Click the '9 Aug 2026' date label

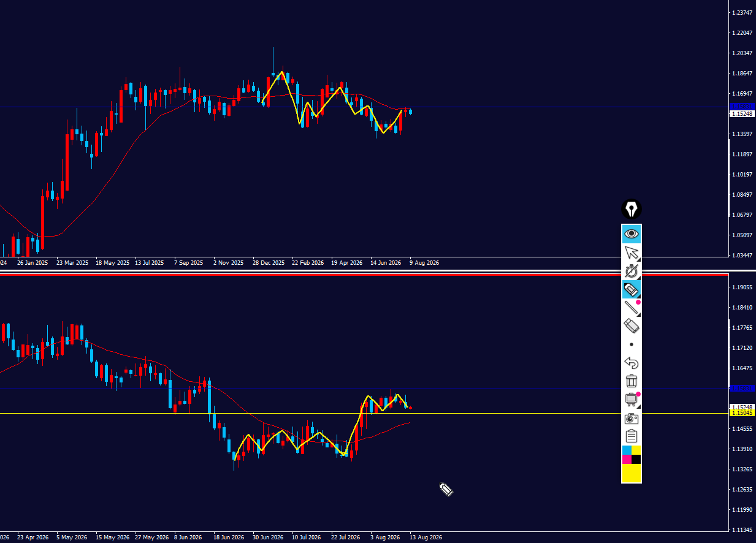(x=424, y=263)
